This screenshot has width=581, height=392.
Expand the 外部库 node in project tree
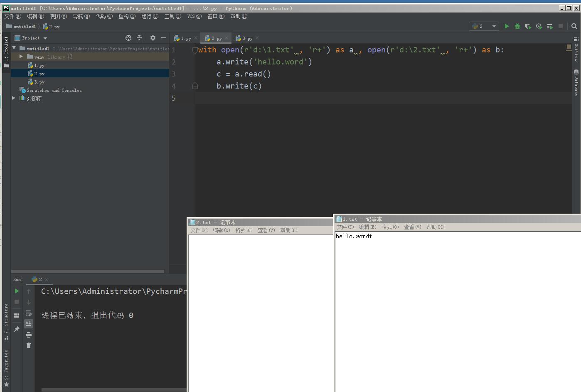point(14,98)
